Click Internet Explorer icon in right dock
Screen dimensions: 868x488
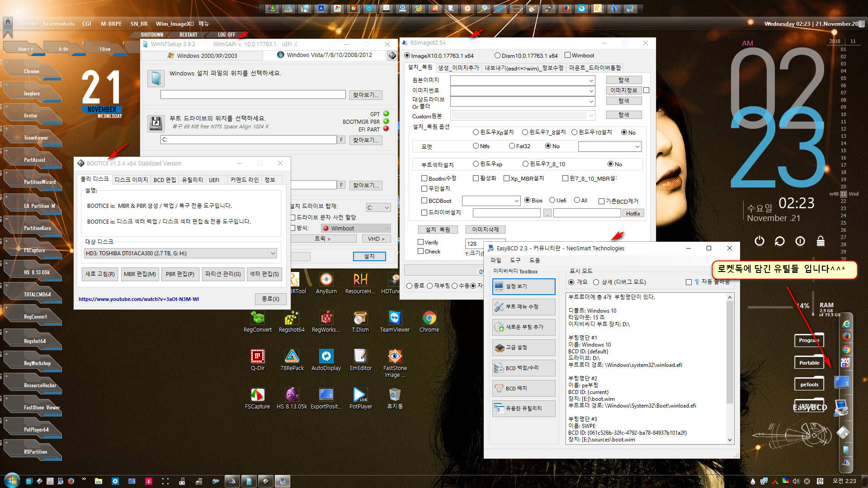click(846, 324)
